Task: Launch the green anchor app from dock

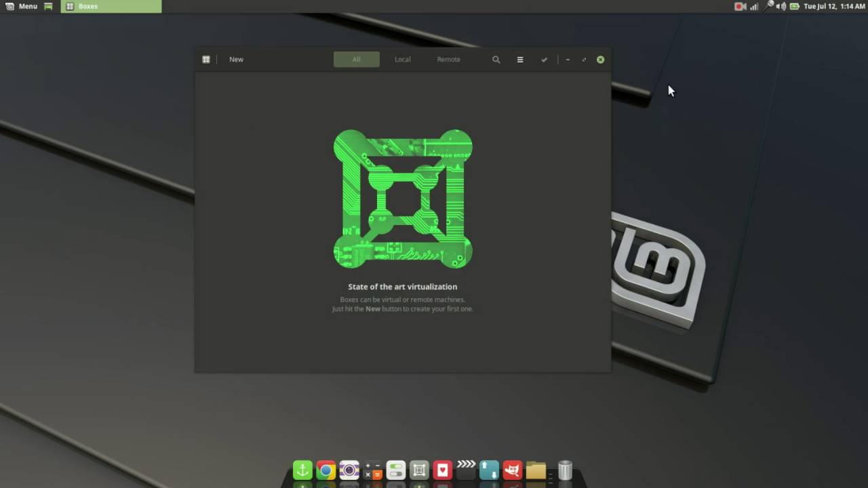Action: (302, 470)
